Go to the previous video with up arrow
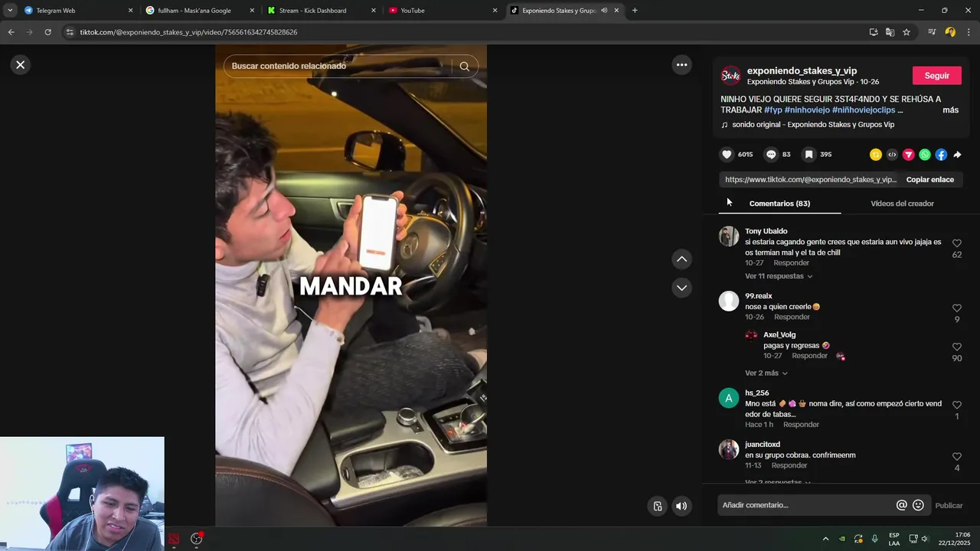This screenshot has height=551, width=980. [x=681, y=259]
